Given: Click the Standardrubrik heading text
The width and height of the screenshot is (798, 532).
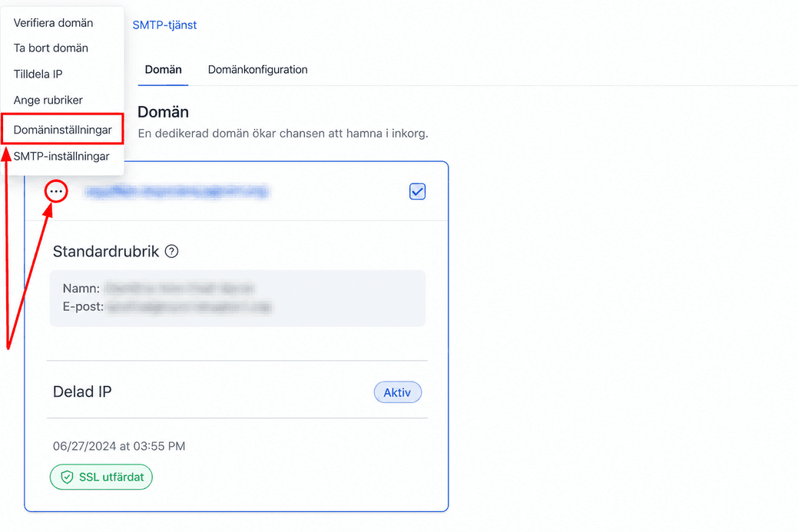Looking at the screenshot, I should [x=106, y=251].
